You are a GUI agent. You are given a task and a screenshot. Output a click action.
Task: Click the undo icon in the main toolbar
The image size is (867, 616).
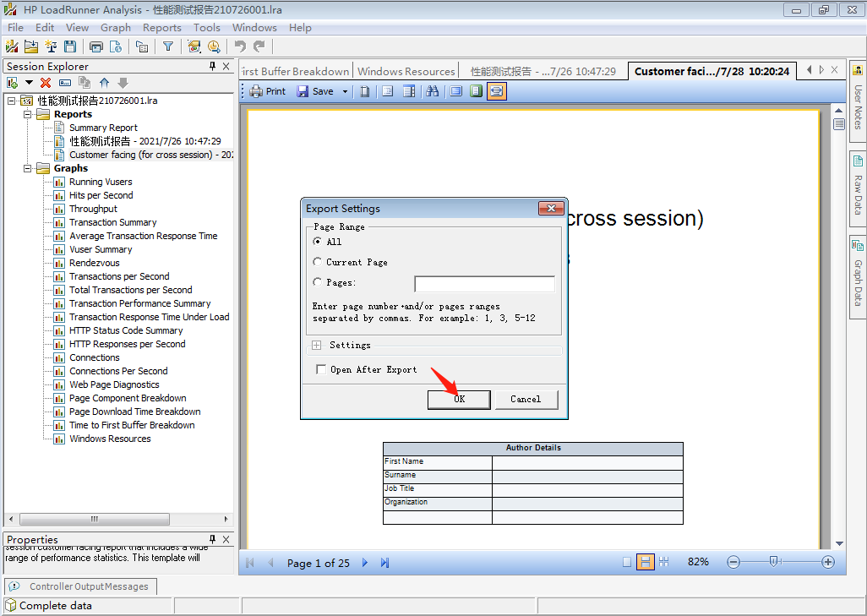[x=242, y=46]
